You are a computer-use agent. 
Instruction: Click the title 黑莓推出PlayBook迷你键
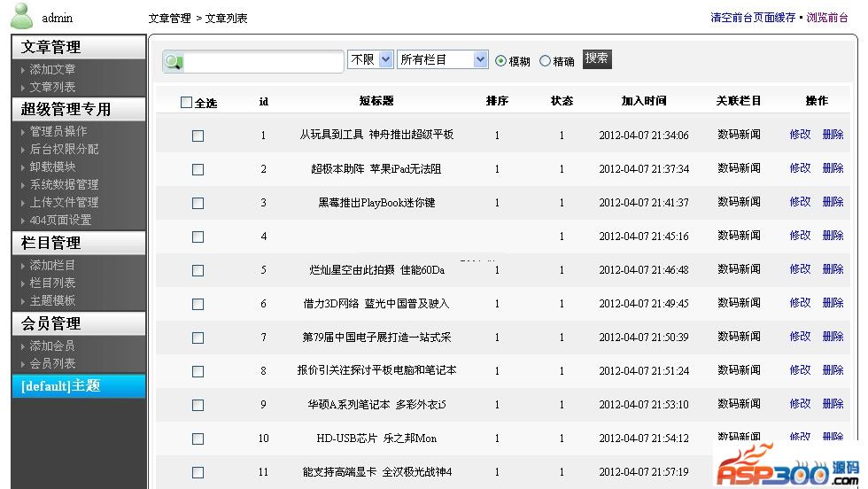tap(376, 203)
